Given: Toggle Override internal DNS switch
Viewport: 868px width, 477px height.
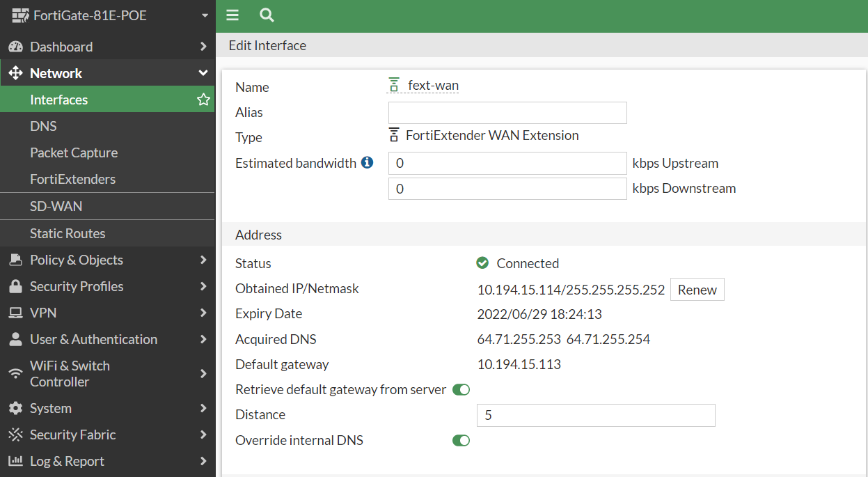Looking at the screenshot, I should (461, 441).
